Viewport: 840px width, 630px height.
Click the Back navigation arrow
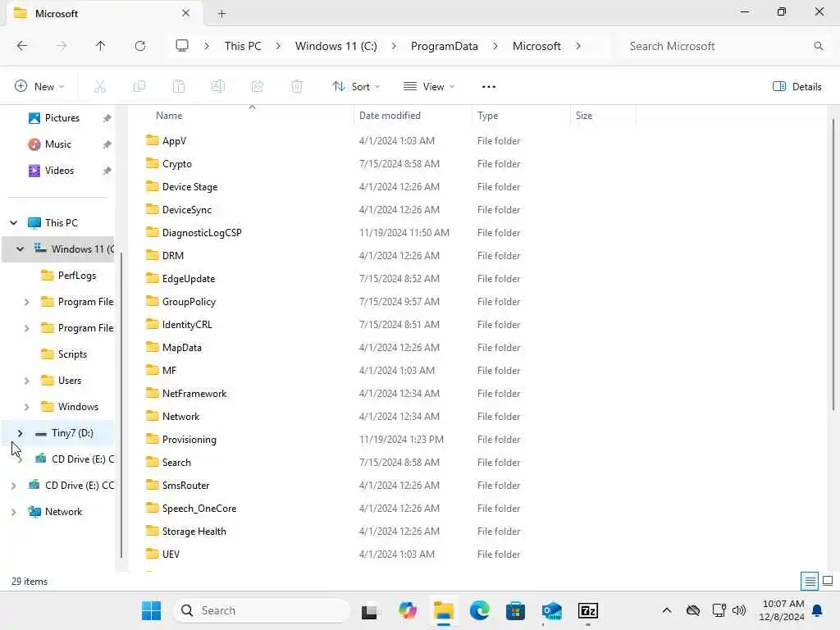coord(22,46)
